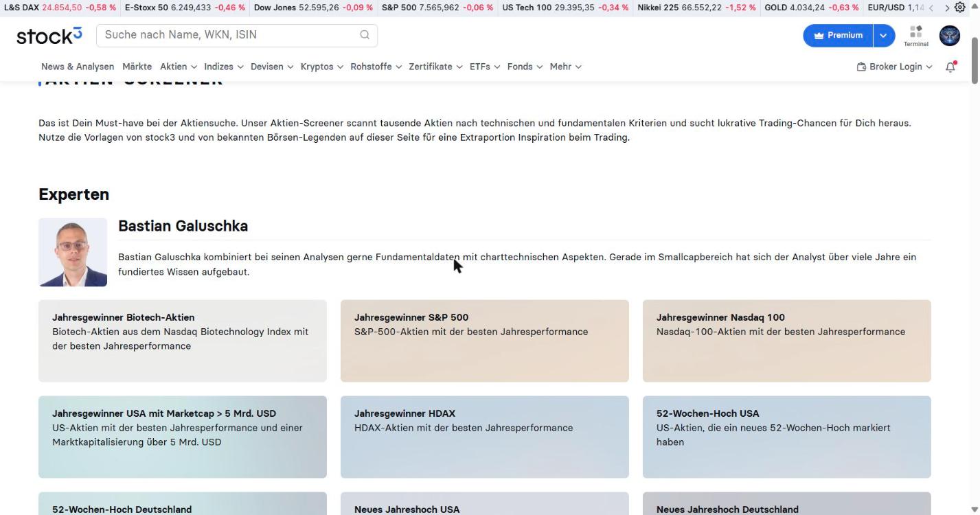Open the user profile avatar
Image resolution: width=980 pixels, height=515 pixels.
[x=950, y=36]
